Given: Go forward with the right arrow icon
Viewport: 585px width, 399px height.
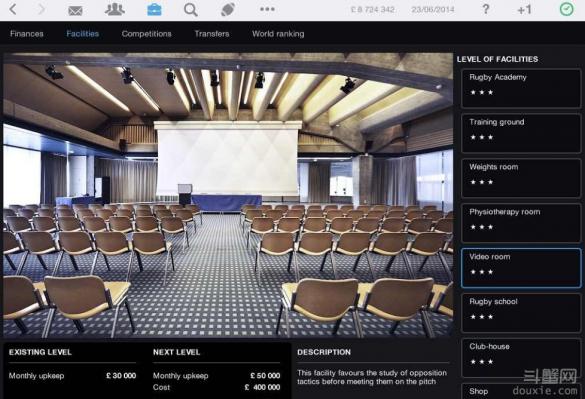Looking at the screenshot, I should [x=41, y=9].
